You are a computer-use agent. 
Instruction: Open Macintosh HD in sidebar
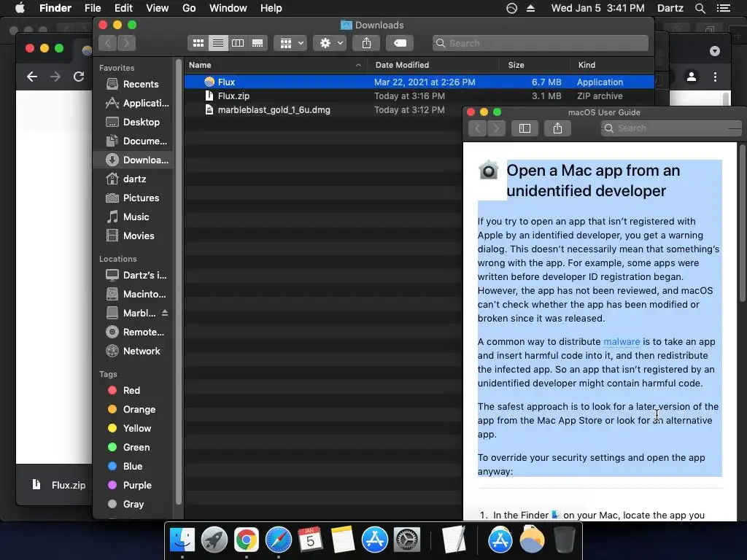(133, 295)
